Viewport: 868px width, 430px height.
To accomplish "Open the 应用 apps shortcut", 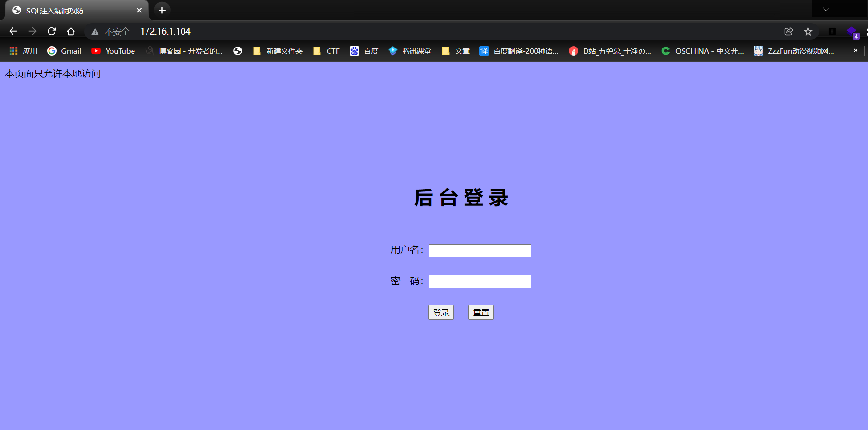I will [23, 51].
